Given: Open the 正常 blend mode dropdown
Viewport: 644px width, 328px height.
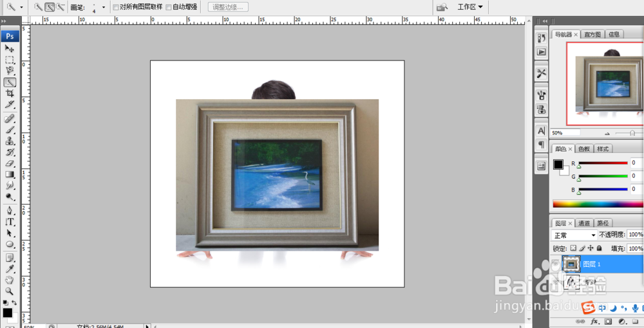Looking at the screenshot, I should click(x=574, y=235).
